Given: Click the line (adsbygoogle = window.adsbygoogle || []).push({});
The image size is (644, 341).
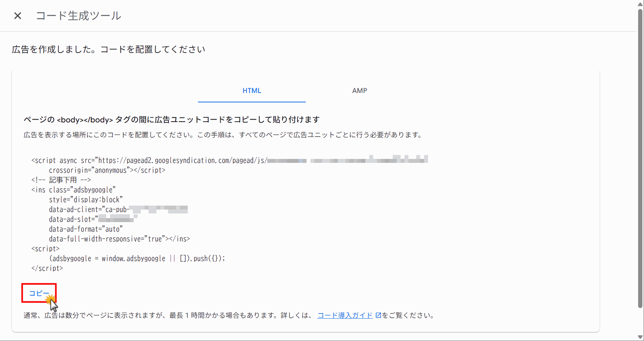Looking at the screenshot, I should point(137,259).
